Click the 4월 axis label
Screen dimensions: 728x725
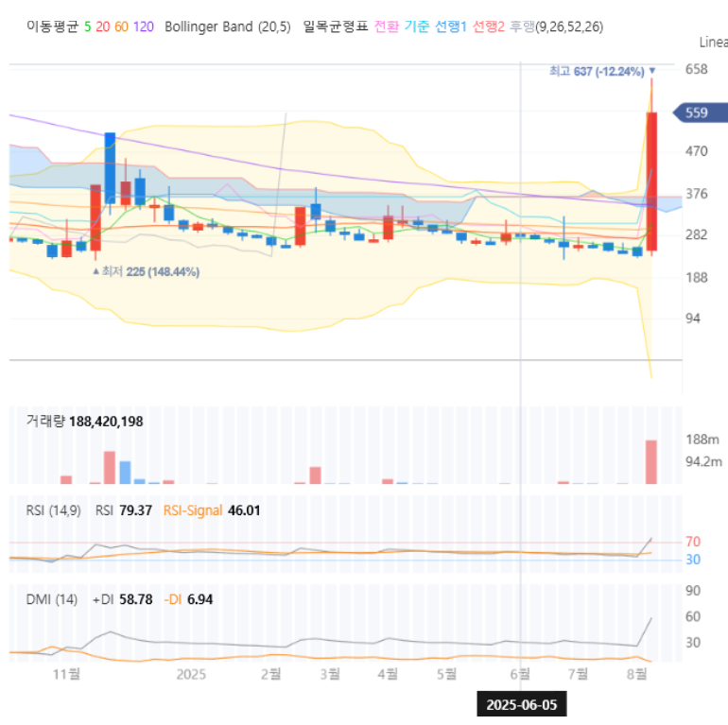click(388, 674)
